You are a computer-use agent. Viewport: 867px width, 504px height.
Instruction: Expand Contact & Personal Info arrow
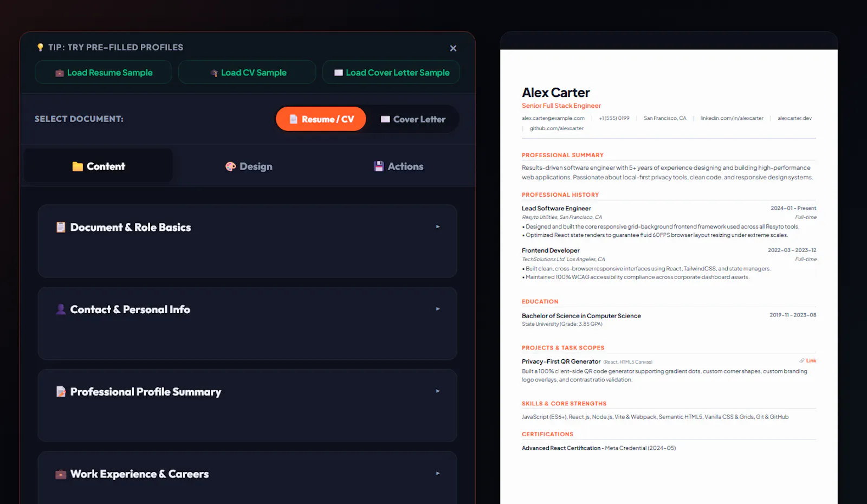(438, 309)
